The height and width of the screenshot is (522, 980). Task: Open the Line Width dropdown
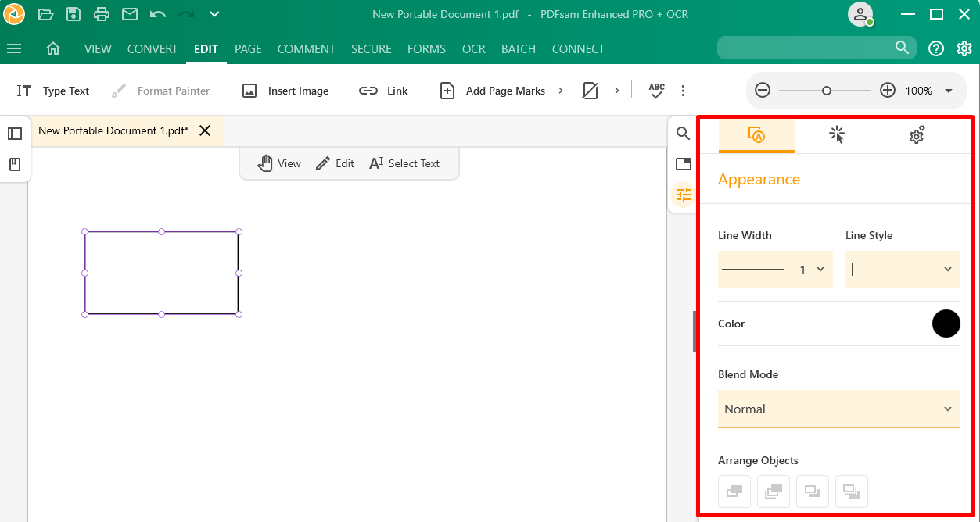775,270
